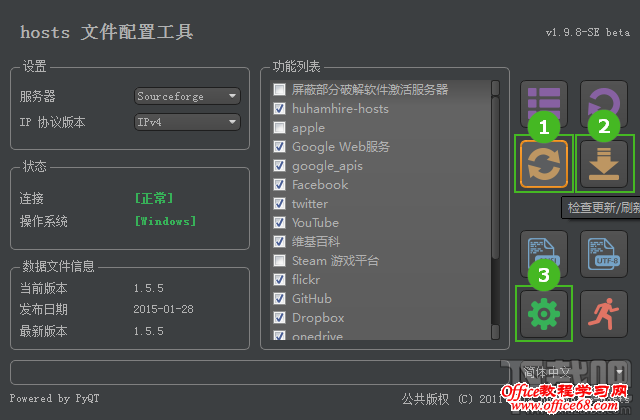Click the hosts 文件配置工具 title
The height and width of the screenshot is (420, 640).
(107, 32)
